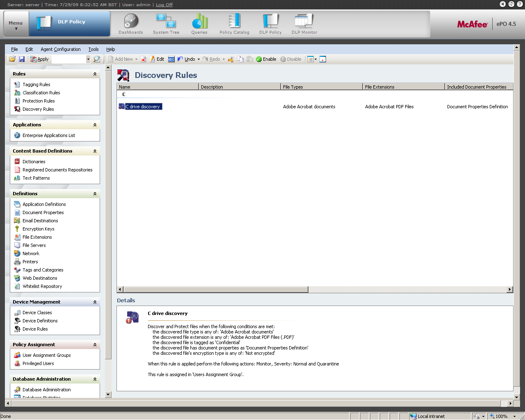Click the save floppy disk icon
525x420 pixels.
click(x=22, y=59)
